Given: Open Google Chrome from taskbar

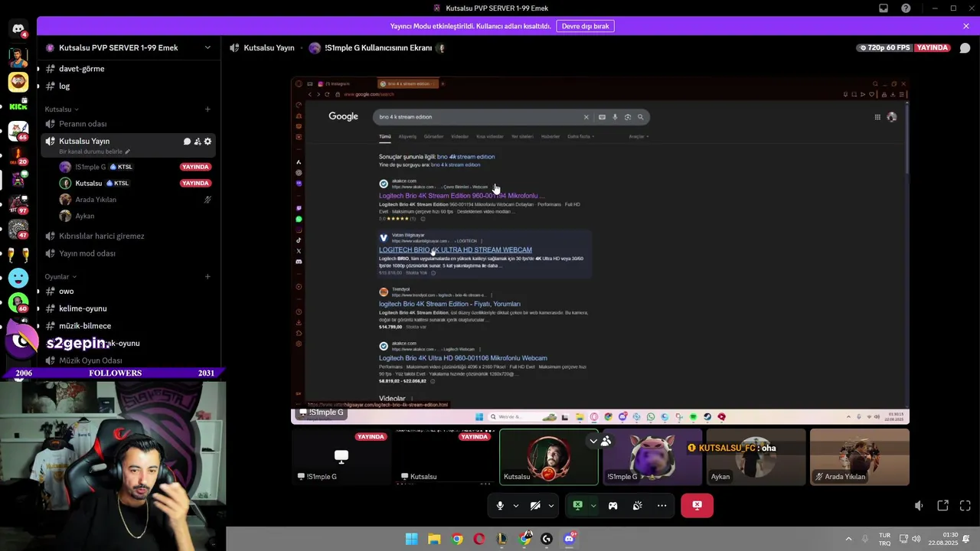Looking at the screenshot, I should [x=456, y=539].
